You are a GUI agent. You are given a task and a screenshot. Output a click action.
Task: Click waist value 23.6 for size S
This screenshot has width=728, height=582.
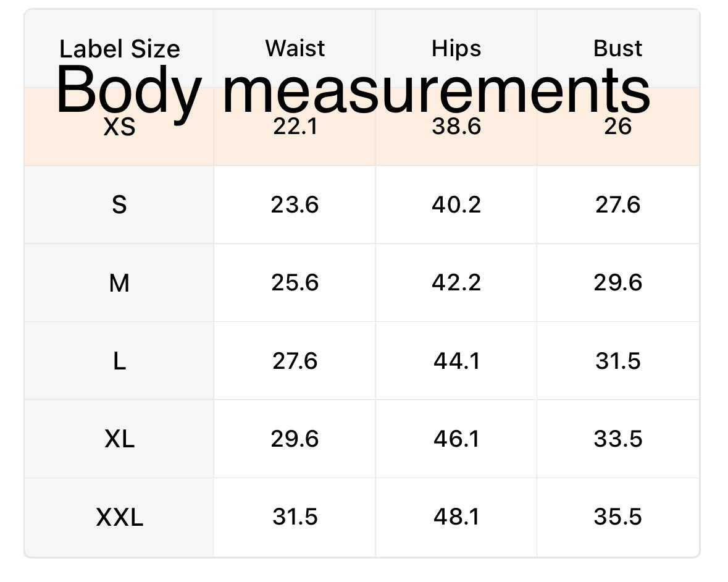point(295,205)
